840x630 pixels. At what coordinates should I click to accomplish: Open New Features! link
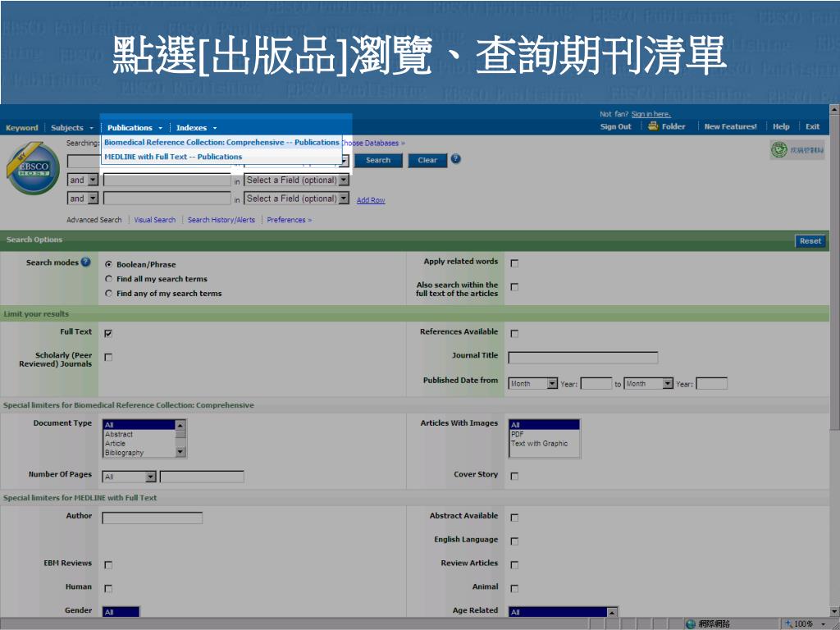point(730,126)
